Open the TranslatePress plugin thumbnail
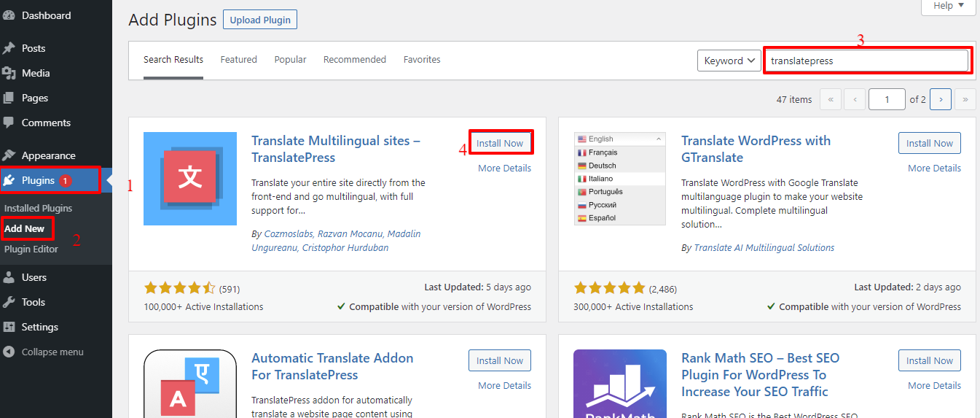980x418 pixels. (190, 179)
